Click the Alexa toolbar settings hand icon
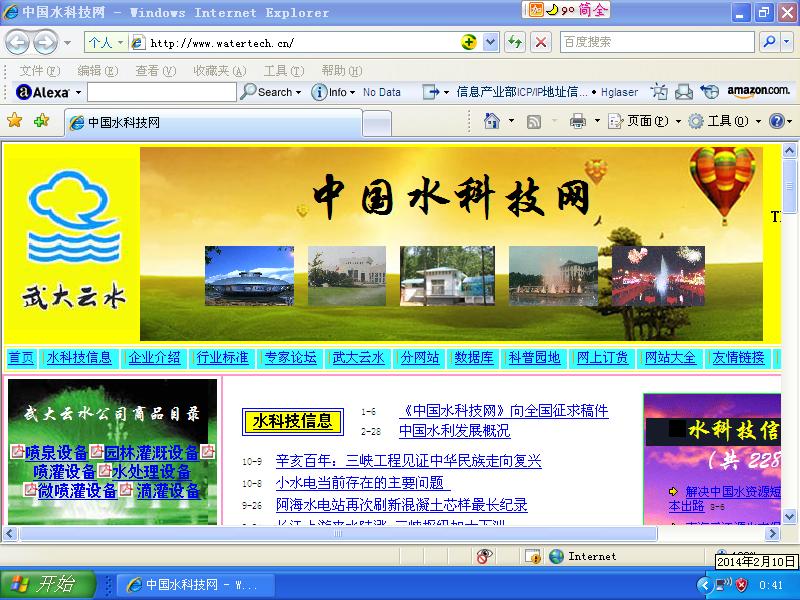 coord(659,92)
